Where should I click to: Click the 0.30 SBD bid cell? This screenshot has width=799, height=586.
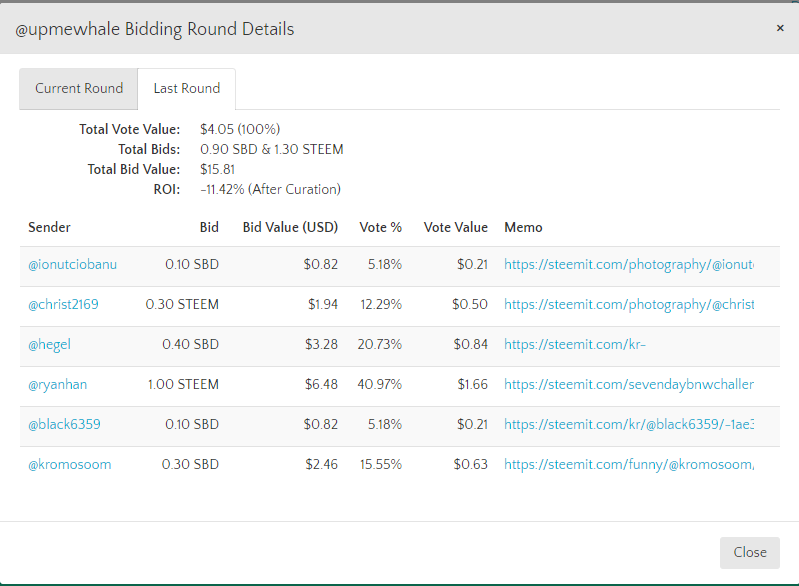coord(190,464)
